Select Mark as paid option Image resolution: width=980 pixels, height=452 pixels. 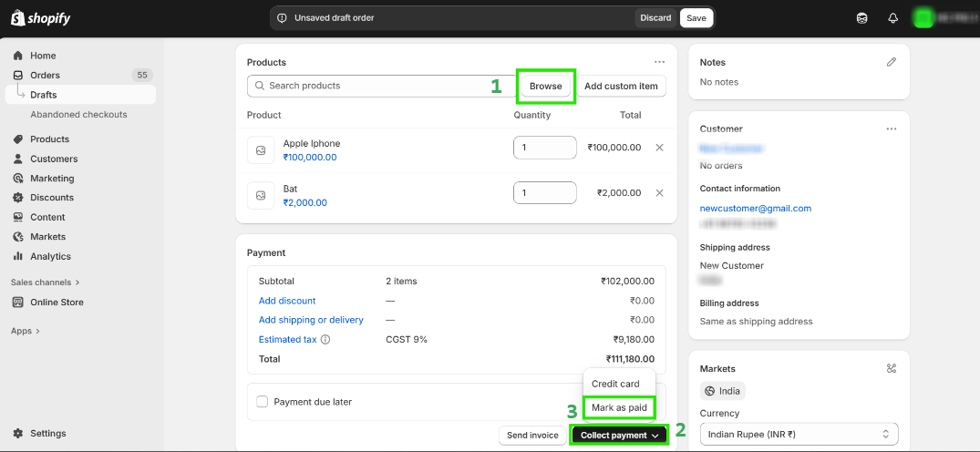(x=619, y=407)
